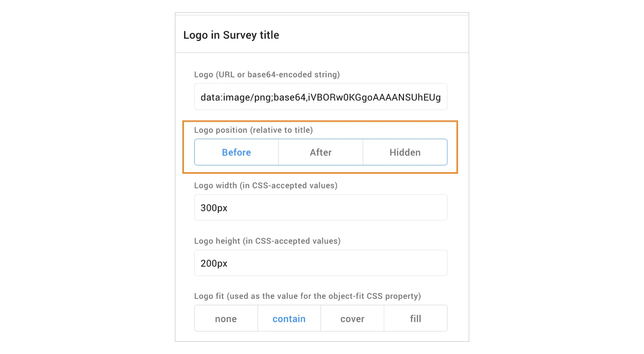This screenshot has width=644, height=354.
Task: Pick the contain Logo fit option
Action: coord(289,319)
